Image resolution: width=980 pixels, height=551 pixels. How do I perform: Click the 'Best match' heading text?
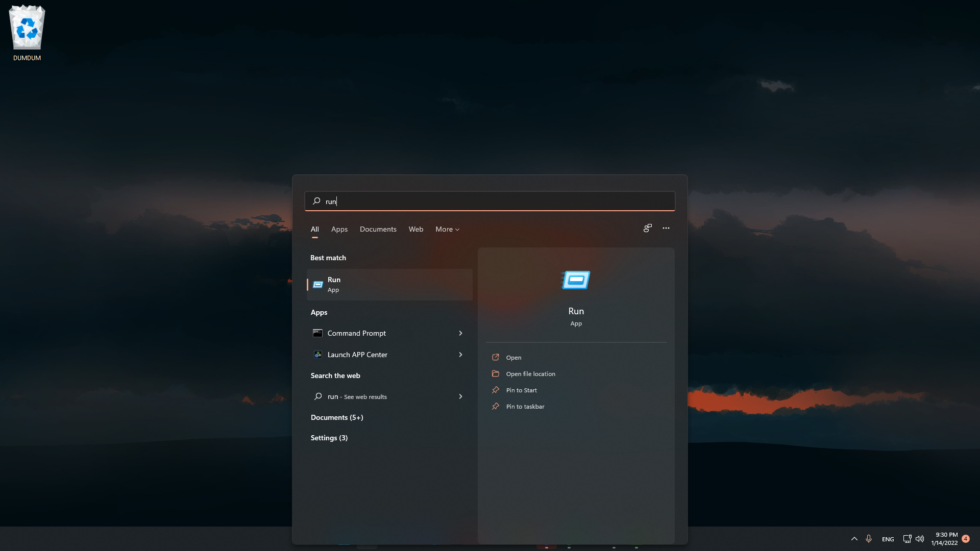point(328,258)
